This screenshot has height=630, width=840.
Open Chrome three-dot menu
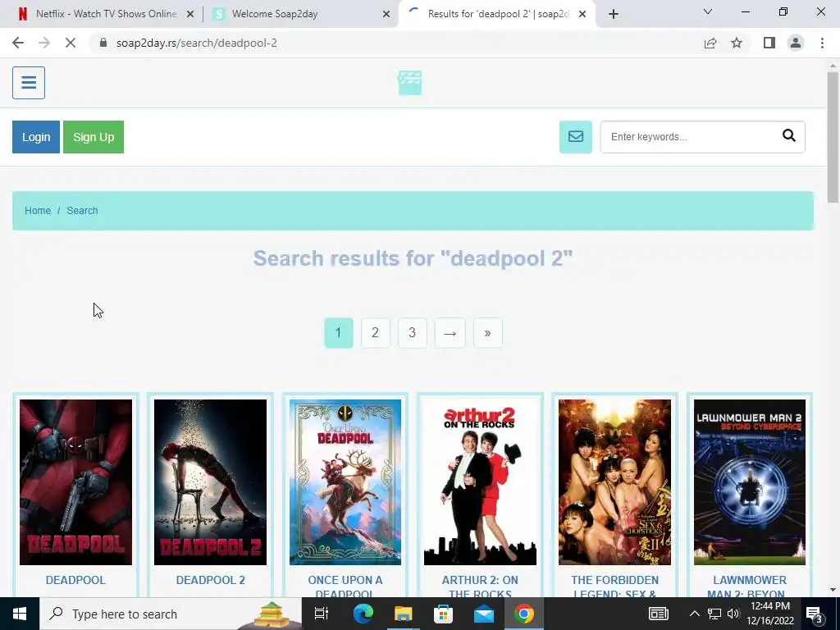[x=822, y=43]
